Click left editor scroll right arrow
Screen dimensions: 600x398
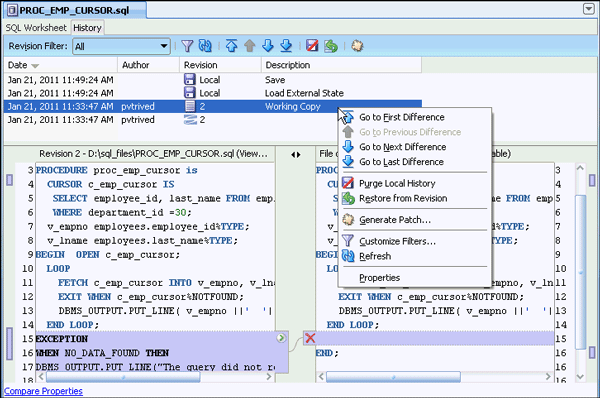tap(269, 377)
